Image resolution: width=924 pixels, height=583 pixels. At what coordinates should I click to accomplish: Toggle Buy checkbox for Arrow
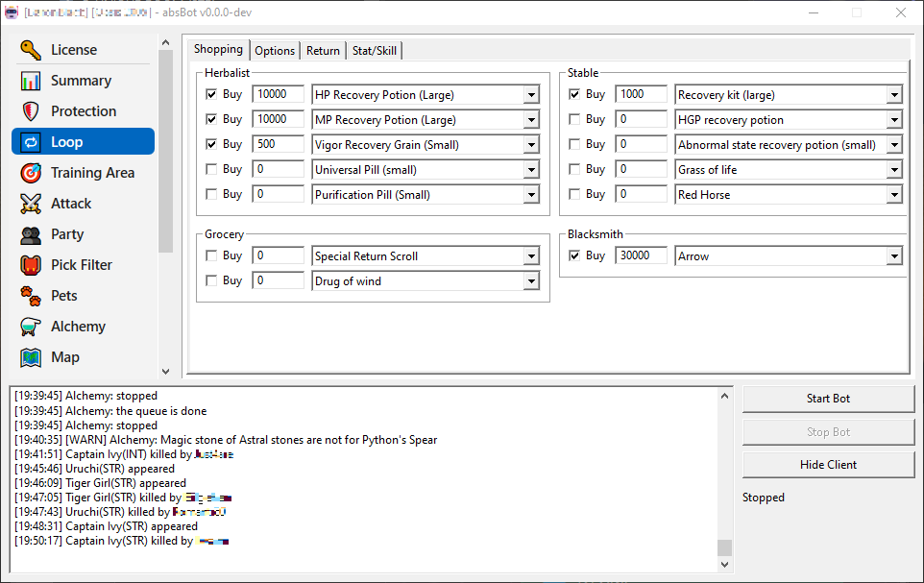pyautogui.click(x=574, y=255)
